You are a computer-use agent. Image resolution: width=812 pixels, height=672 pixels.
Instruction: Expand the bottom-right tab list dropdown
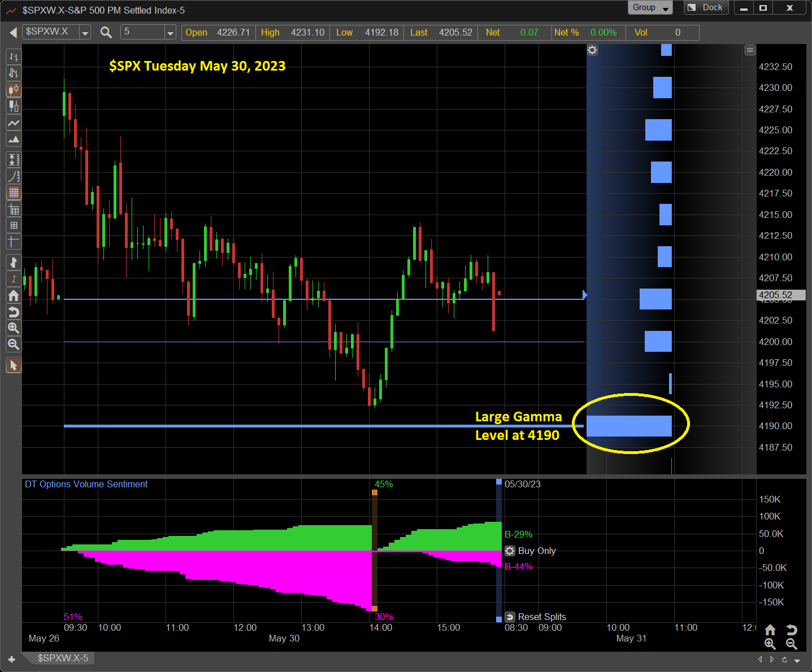click(797, 660)
